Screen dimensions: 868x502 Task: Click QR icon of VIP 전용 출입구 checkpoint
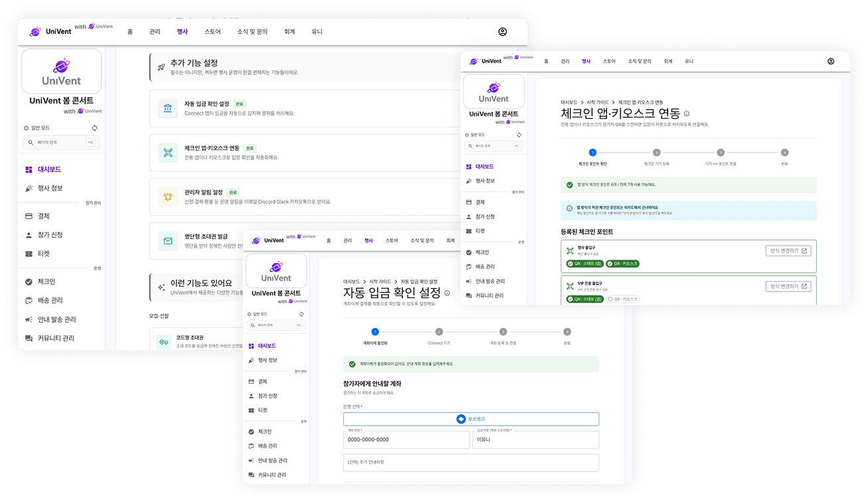click(569, 286)
